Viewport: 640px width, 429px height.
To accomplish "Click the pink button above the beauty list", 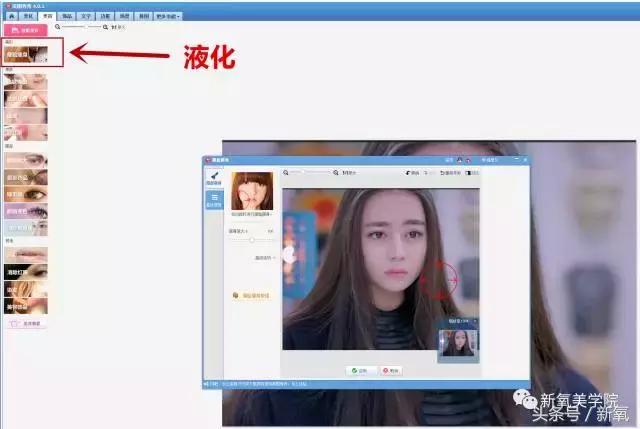I will pyautogui.click(x=24, y=30).
